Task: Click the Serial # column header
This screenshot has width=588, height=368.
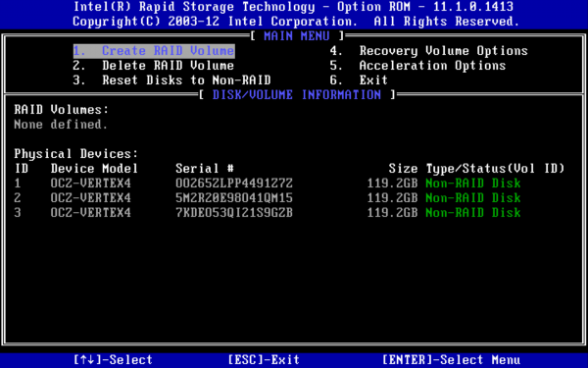Action: [x=205, y=168]
